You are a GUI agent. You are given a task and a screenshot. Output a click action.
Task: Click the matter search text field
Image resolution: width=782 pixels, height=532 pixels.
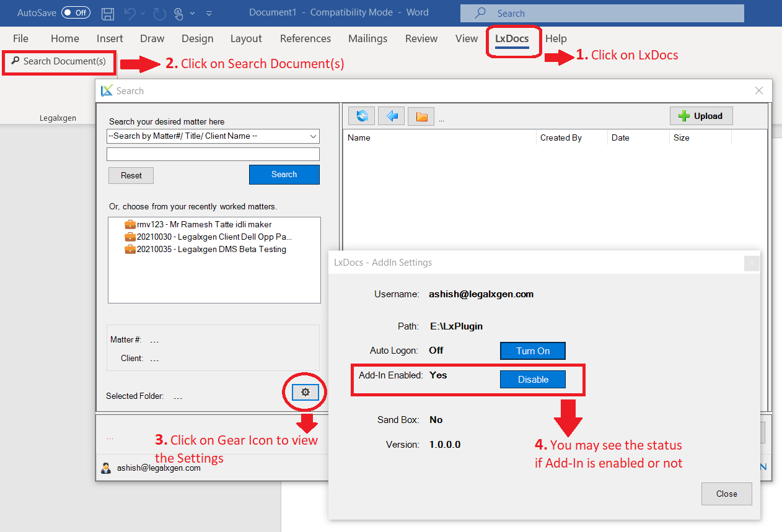pos(213,154)
